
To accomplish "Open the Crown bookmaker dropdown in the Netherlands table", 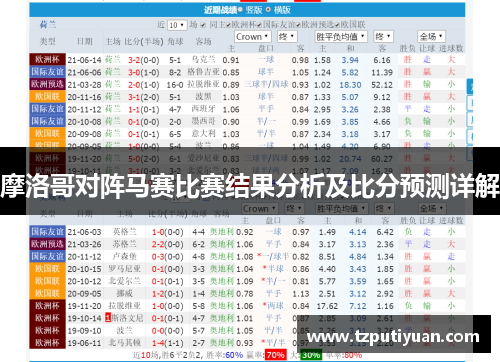I will [x=253, y=37].
